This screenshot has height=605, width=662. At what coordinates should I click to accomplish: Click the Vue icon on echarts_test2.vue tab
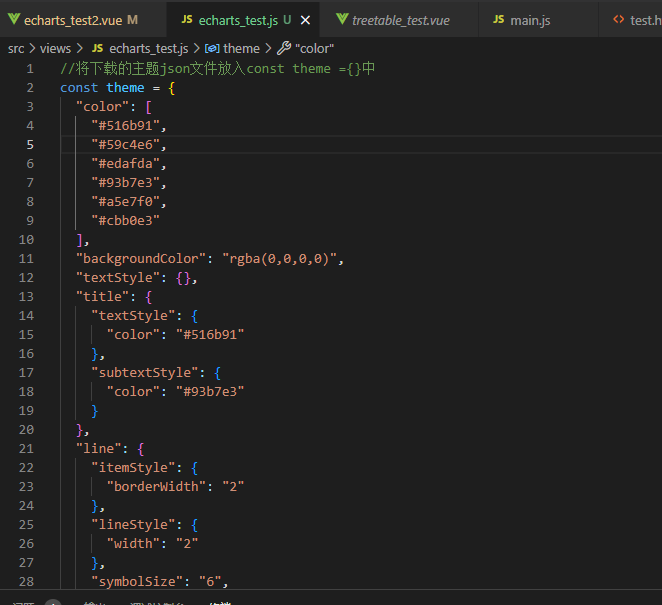pyautogui.click(x=14, y=20)
